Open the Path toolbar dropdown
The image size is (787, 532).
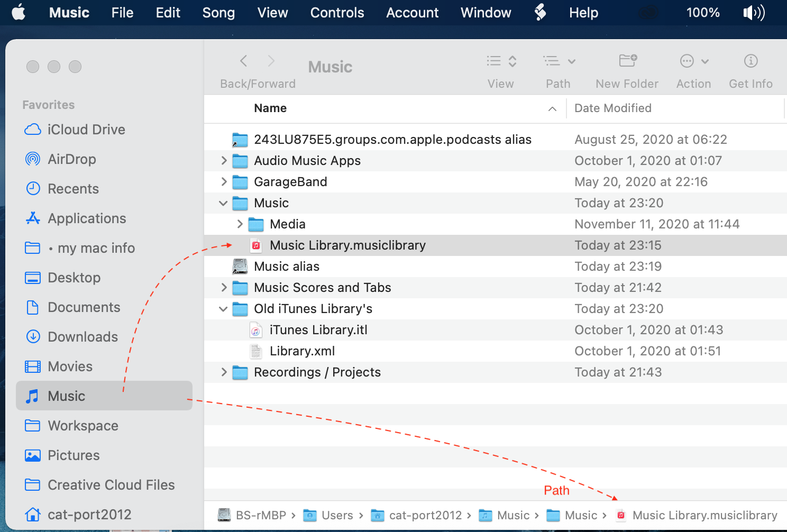559,61
